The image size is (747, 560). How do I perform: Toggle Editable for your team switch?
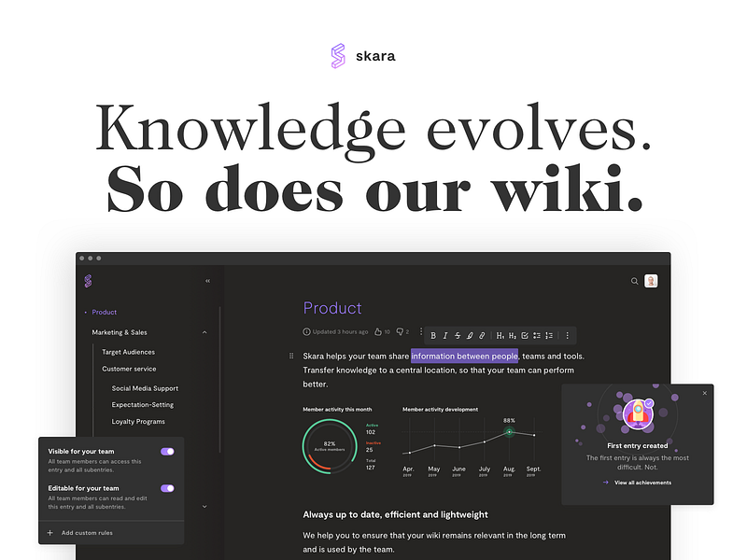167,488
